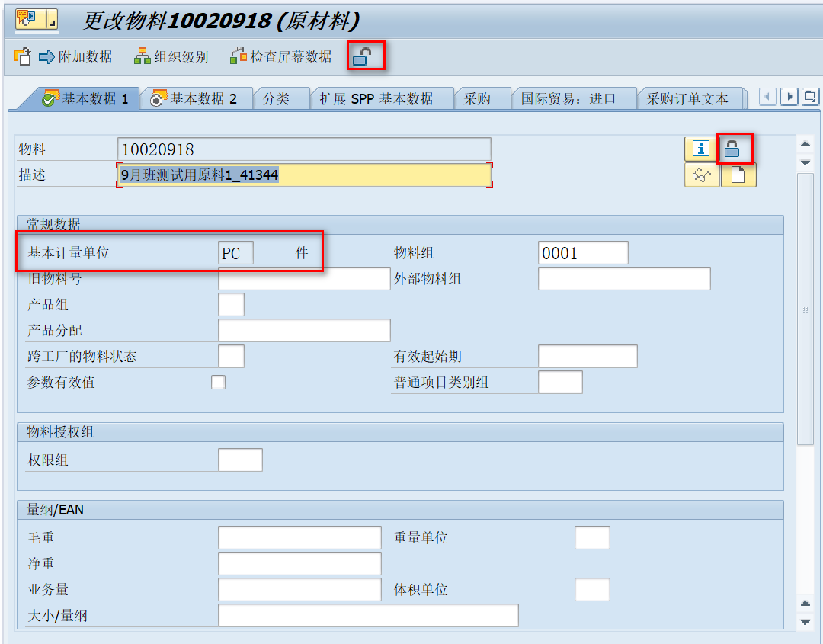This screenshot has width=823, height=644.
Task: Click the scrollbar page-up arrow near bottom
Action: coord(805,604)
